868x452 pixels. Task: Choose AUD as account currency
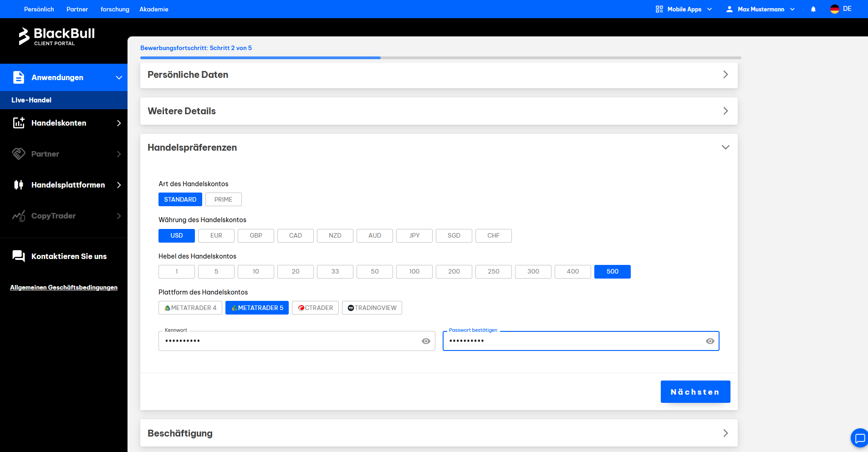pyautogui.click(x=375, y=235)
